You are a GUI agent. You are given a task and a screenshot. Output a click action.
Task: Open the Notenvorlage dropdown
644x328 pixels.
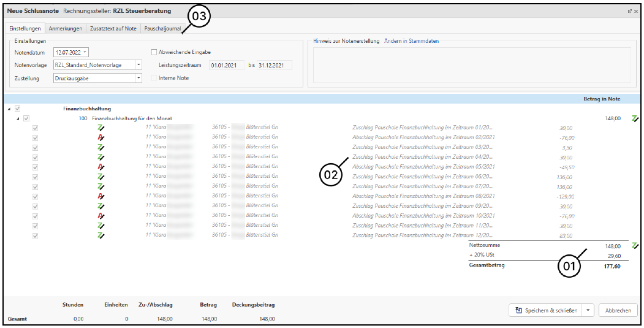point(138,65)
